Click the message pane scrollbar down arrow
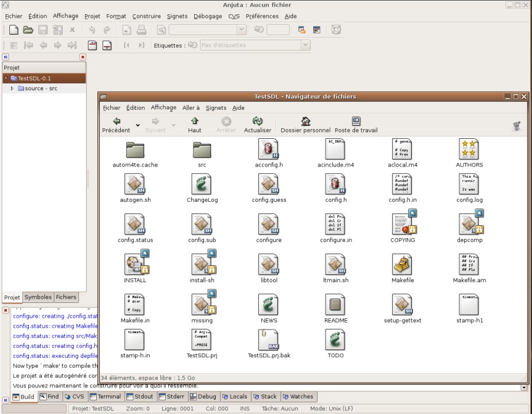 pos(524,387)
